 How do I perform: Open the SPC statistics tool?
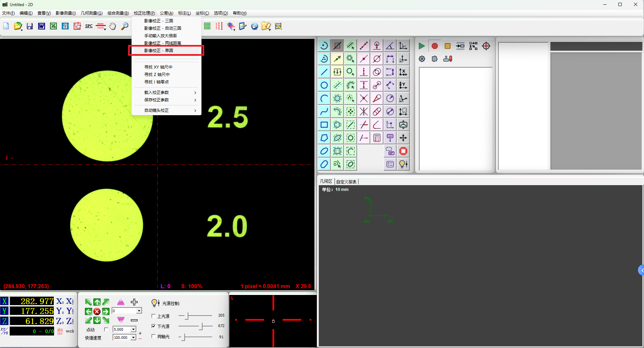pos(89,26)
